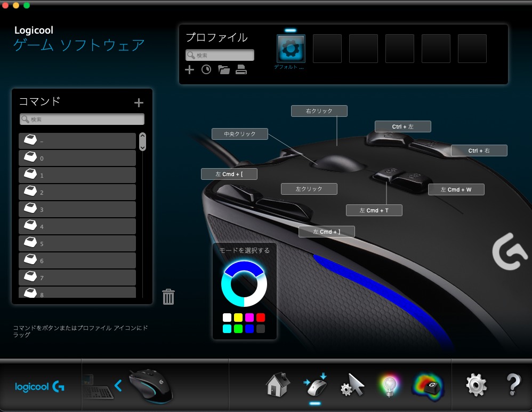Image resolution: width=532 pixels, height=412 pixels.
Task: Open lighting settings bulb icon
Action: click(389, 385)
